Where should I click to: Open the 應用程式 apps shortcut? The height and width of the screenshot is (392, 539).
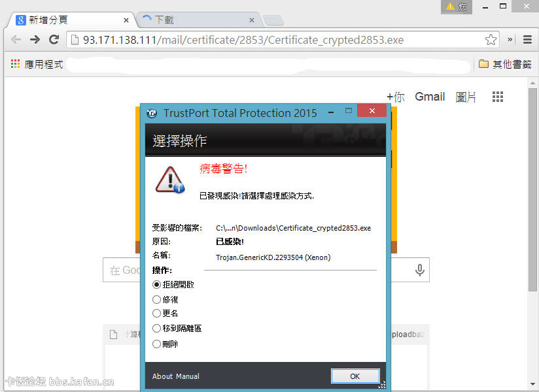tap(37, 64)
